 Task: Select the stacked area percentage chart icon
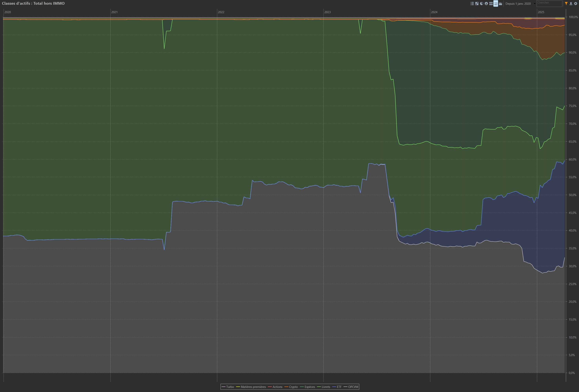point(496,4)
